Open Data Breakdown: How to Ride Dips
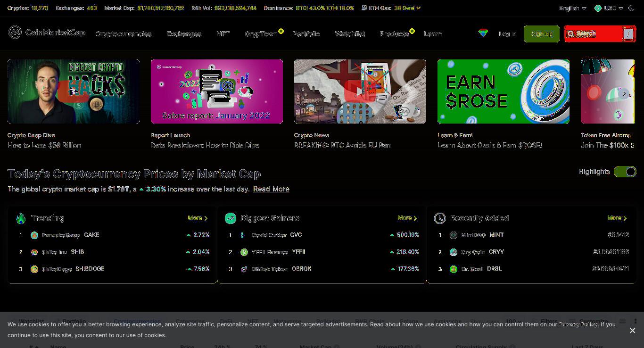644x348 pixels. [x=205, y=145]
